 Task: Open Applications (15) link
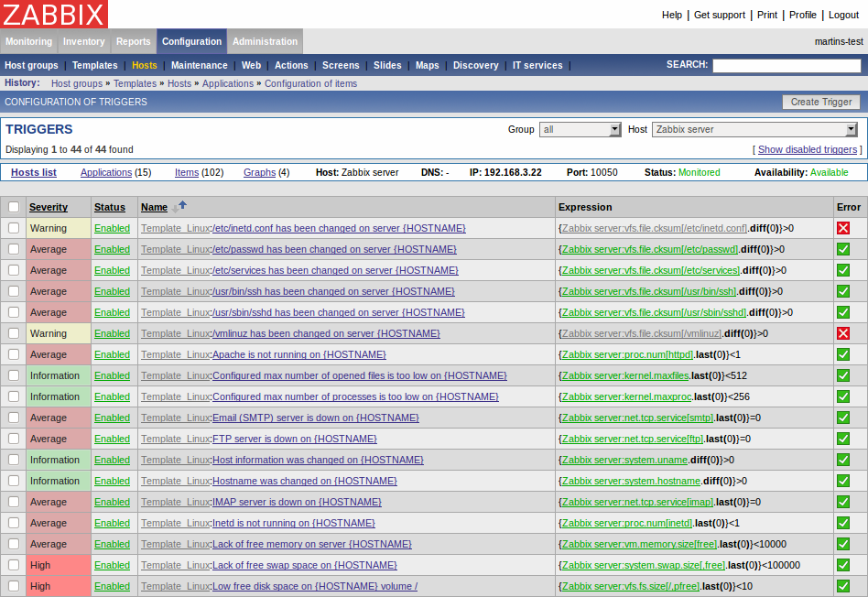(x=106, y=172)
